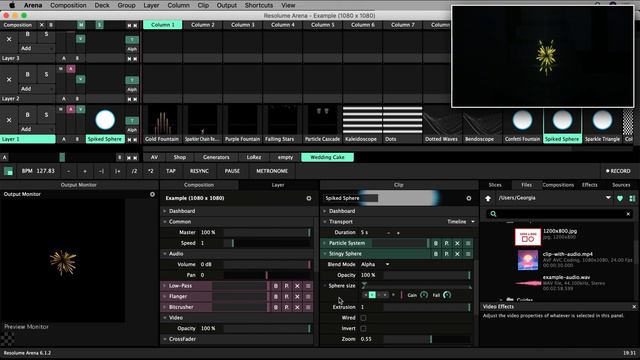This screenshot has height=360, width=640.
Task: Clear Layer 2 with its X button
Action: pos(9,80)
